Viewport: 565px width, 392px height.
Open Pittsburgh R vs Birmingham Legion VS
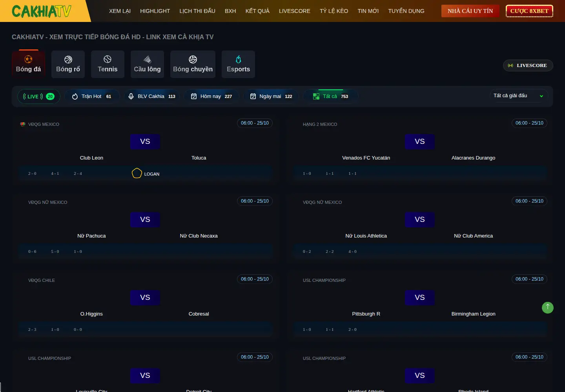(x=420, y=298)
